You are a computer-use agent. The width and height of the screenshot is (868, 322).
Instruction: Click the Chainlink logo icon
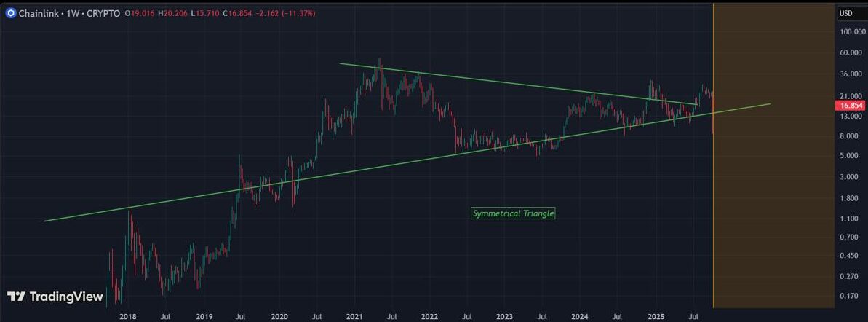point(9,13)
